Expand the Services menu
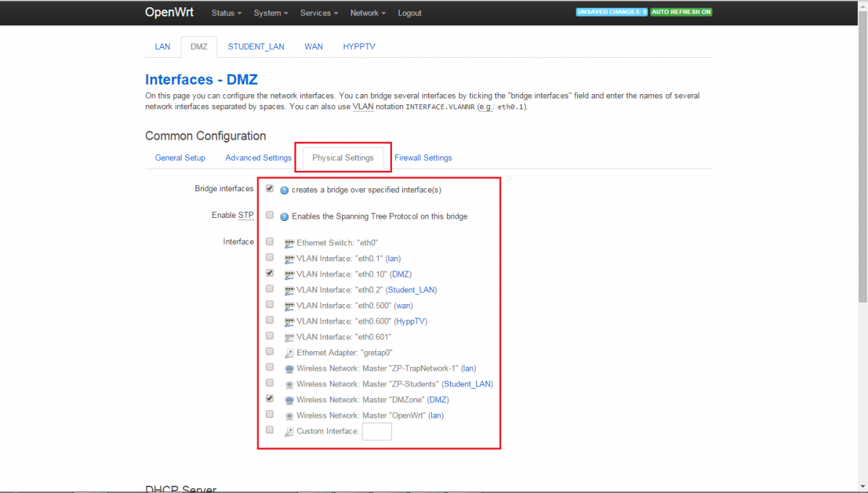Screen dimensions: 868x493 [318, 13]
